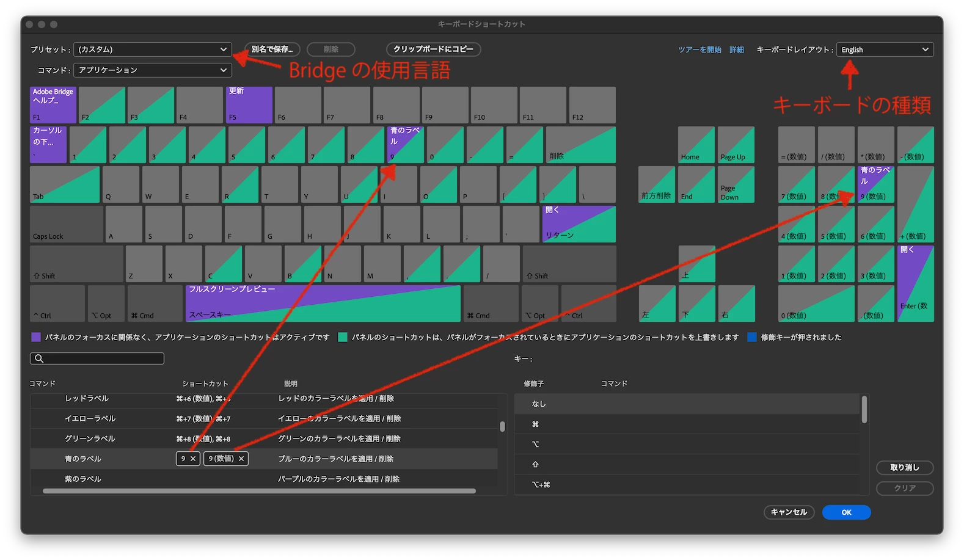Open the キーボードレイアウト dropdown showing English
Screen dimensions: 964x560
click(x=885, y=49)
